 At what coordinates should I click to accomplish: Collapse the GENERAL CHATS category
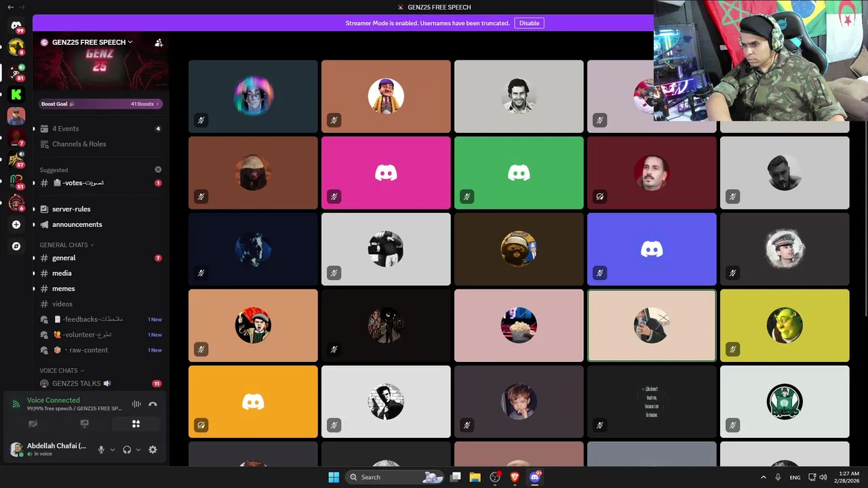pyautogui.click(x=66, y=245)
